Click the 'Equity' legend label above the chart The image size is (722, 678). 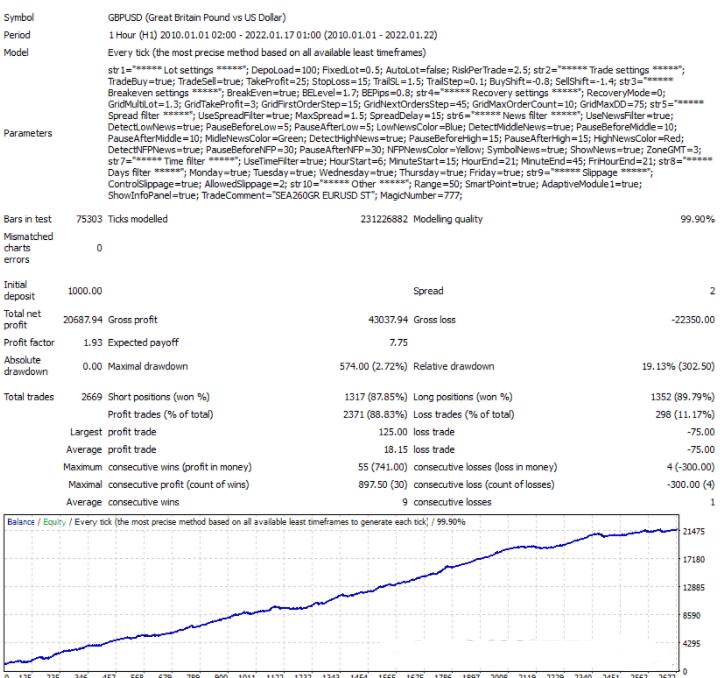pyautogui.click(x=54, y=521)
